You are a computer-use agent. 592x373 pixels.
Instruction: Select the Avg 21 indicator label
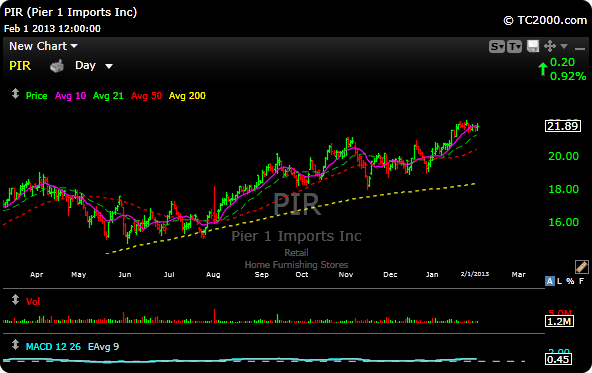[108, 96]
